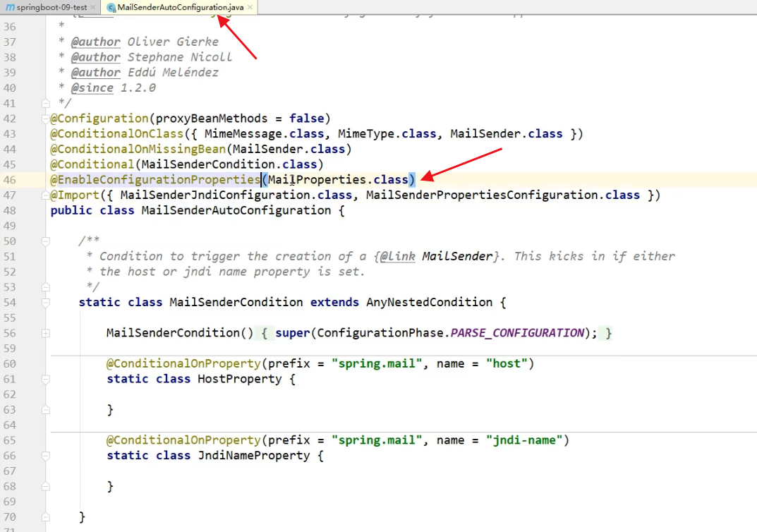The image size is (757, 532).
Task: Click line number 46 in the gutter
Action: point(10,180)
